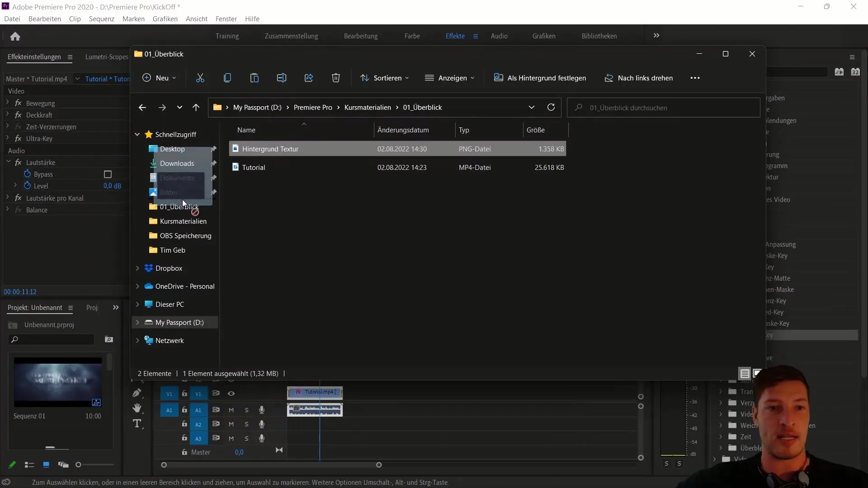Select the Grafiken workspace tab
The height and width of the screenshot is (488, 868).
coord(543,36)
